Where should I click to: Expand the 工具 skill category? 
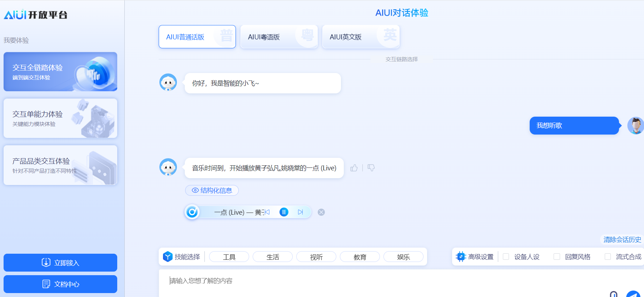[x=229, y=257]
